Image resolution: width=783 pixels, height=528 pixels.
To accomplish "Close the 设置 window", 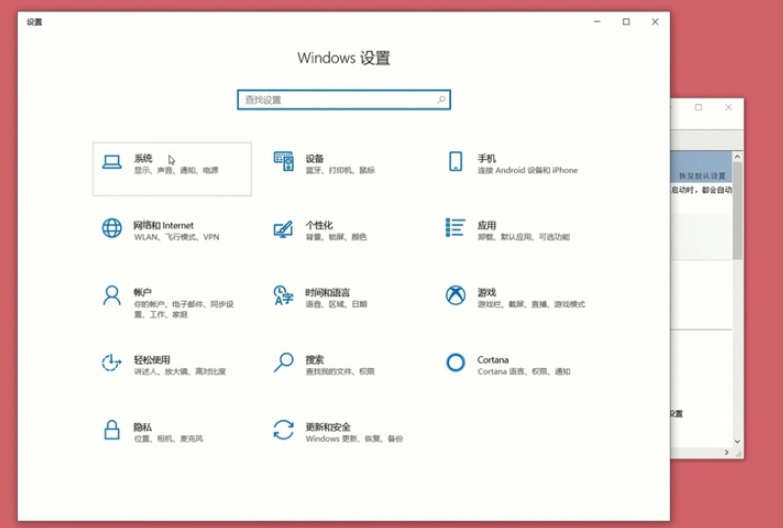I will 655,21.
